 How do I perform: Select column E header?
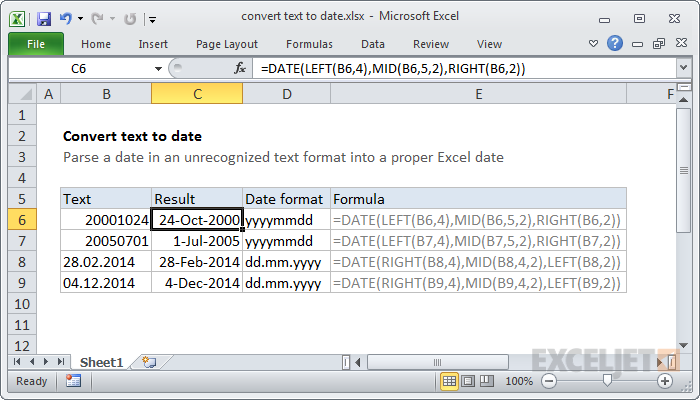point(479,94)
